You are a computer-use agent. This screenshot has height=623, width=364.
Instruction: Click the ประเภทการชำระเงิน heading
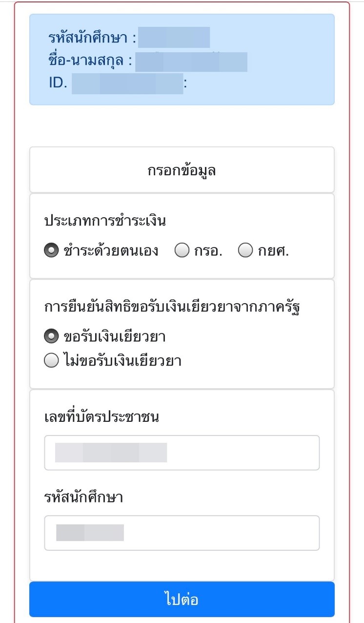(x=105, y=221)
